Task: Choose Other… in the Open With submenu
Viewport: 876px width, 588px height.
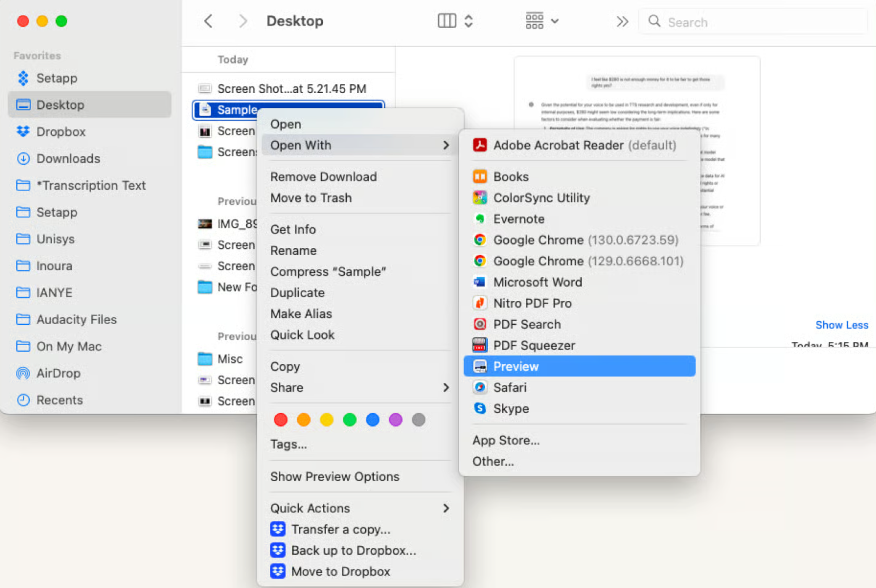Action: coord(579,461)
